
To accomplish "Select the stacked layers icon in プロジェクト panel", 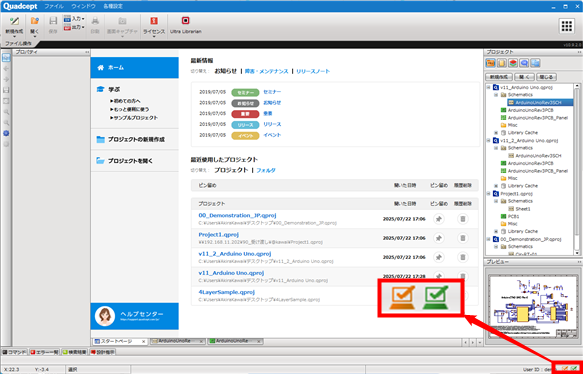I will click(513, 63).
